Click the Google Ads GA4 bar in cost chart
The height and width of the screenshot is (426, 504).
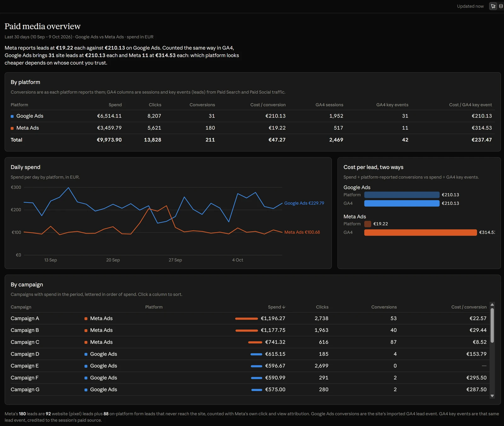coord(402,203)
